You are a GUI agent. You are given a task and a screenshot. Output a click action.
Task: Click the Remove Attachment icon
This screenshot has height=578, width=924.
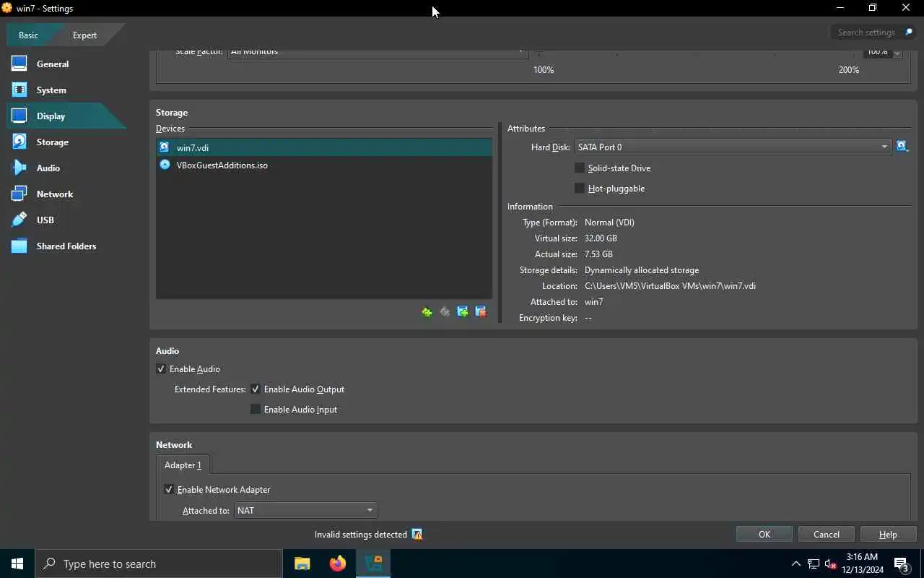(481, 312)
